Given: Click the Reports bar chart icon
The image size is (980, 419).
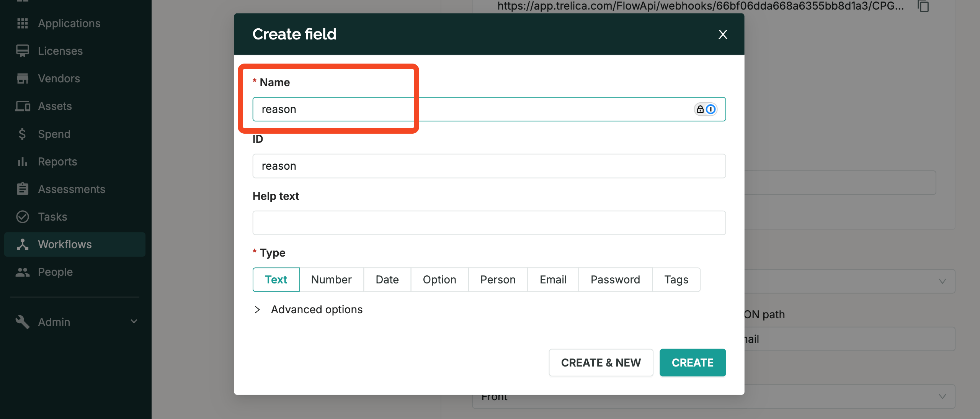Looking at the screenshot, I should pos(23,162).
